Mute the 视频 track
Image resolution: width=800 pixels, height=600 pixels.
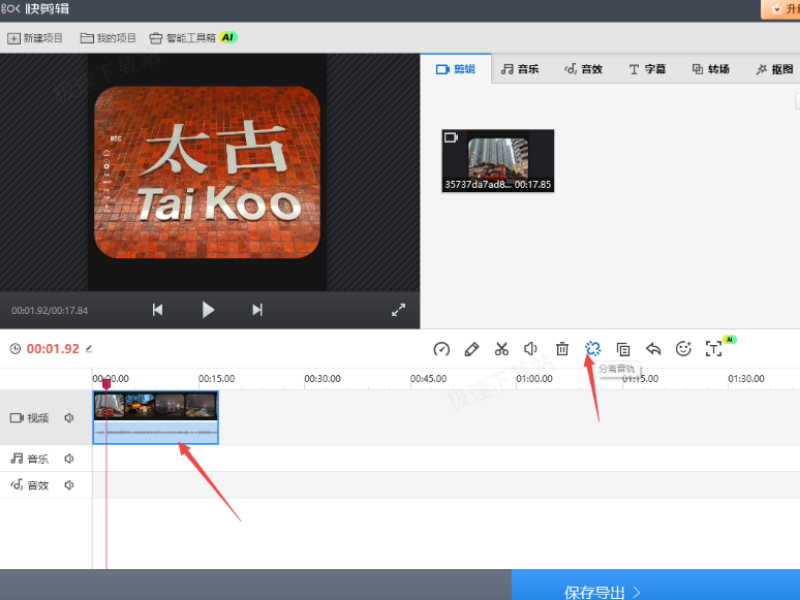[x=69, y=418]
